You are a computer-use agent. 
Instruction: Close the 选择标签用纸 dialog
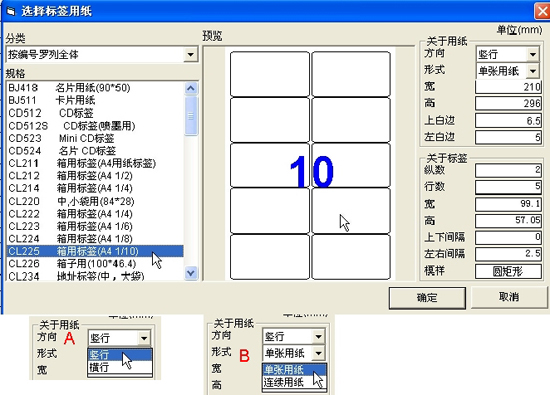pos(542,11)
